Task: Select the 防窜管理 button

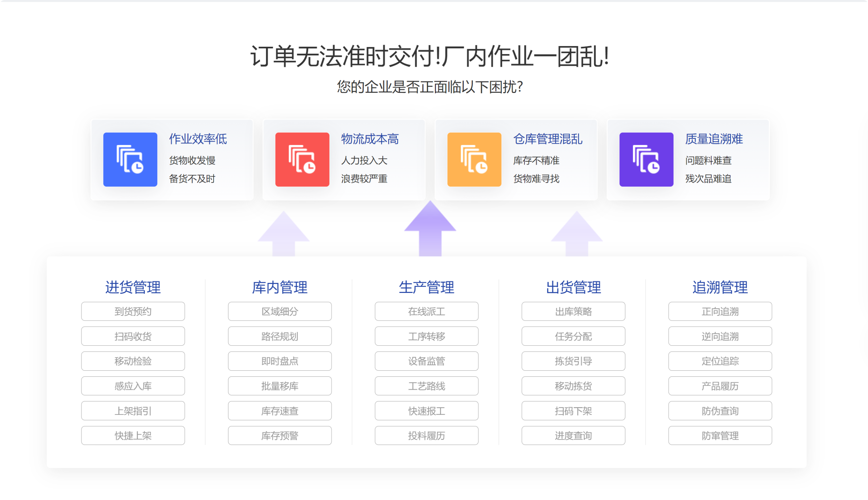Action: pos(720,436)
